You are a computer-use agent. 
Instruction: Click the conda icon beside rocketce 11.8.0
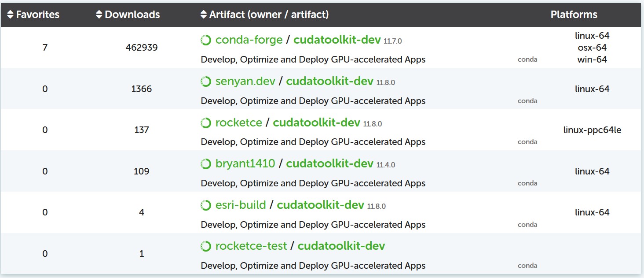[205, 123]
